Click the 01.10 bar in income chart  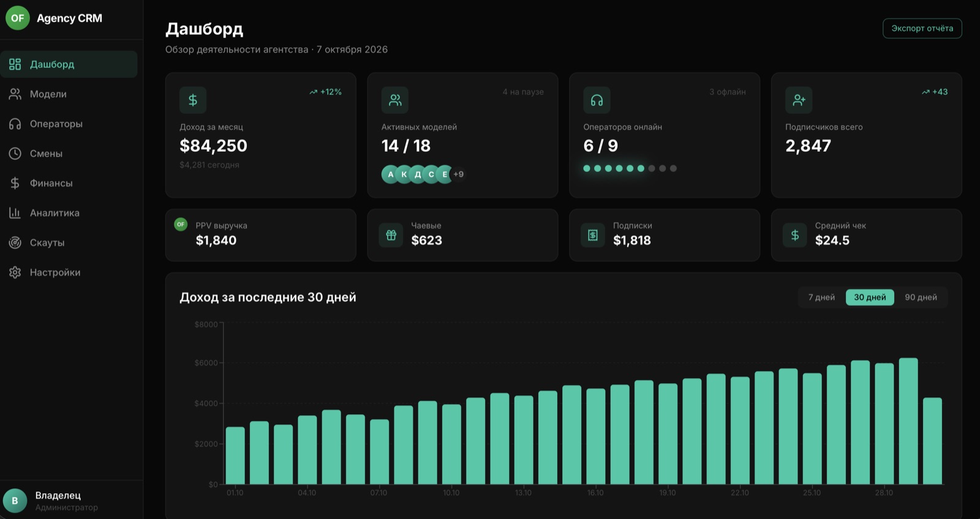pos(235,455)
